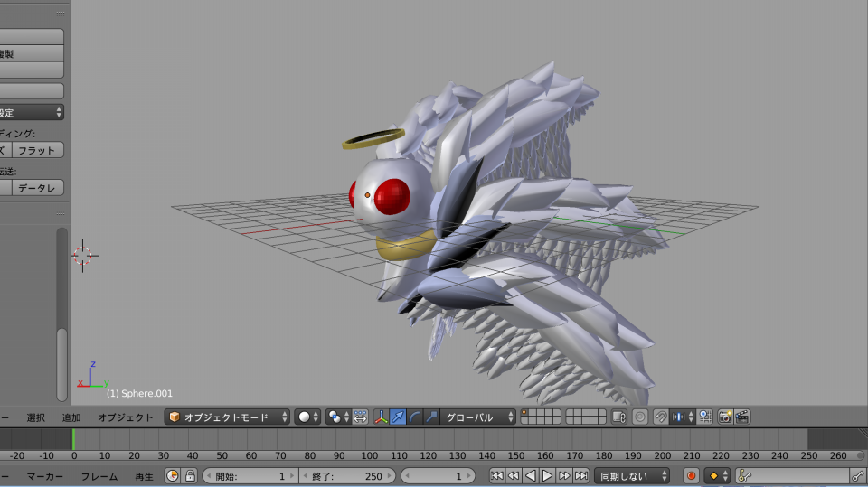
Task: Jump to first frame icon
Action: click(x=497, y=476)
